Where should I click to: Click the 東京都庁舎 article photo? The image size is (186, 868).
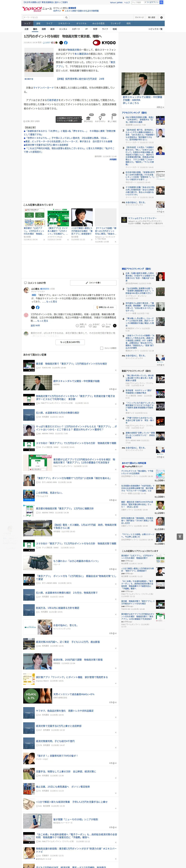tap(39, 62)
